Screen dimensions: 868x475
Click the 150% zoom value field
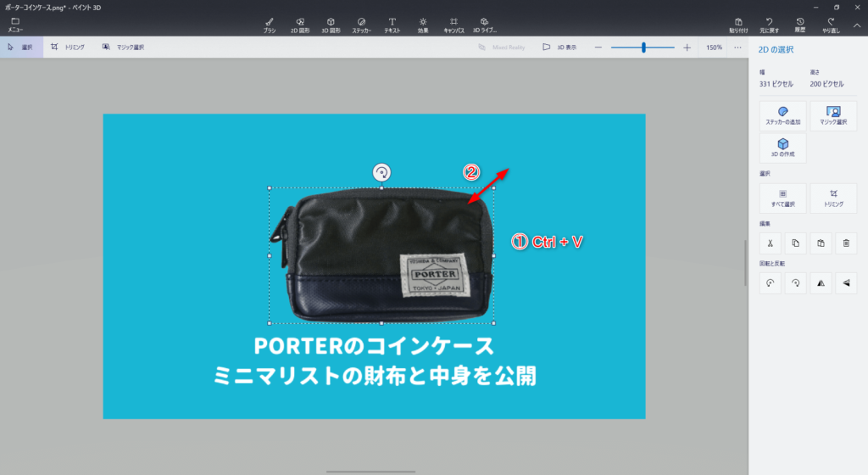pyautogui.click(x=714, y=47)
